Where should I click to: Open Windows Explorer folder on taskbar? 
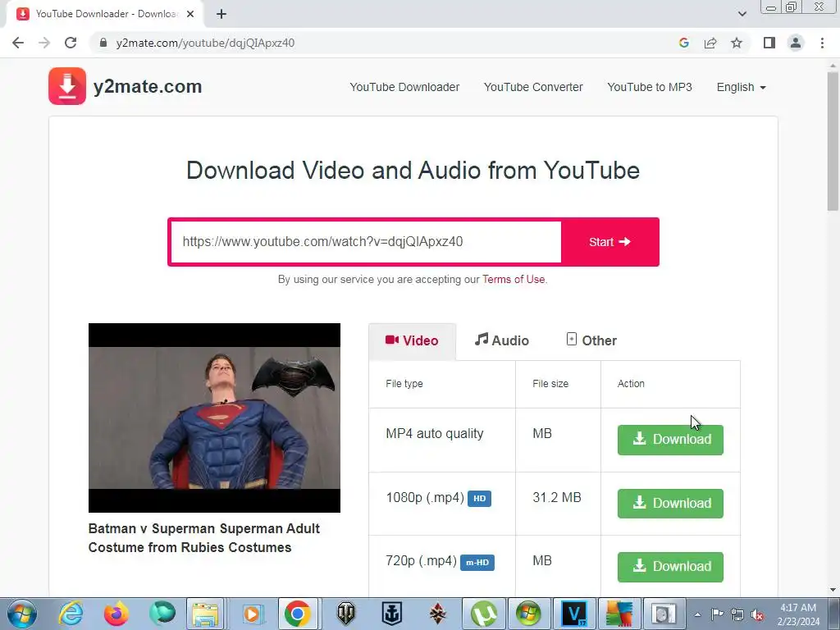(x=206, y=614)
